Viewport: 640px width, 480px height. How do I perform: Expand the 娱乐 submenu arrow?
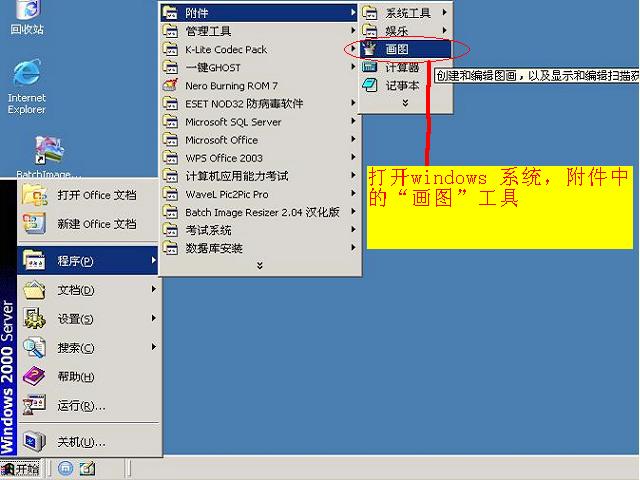pyautogui.click(x=444, y=30)
